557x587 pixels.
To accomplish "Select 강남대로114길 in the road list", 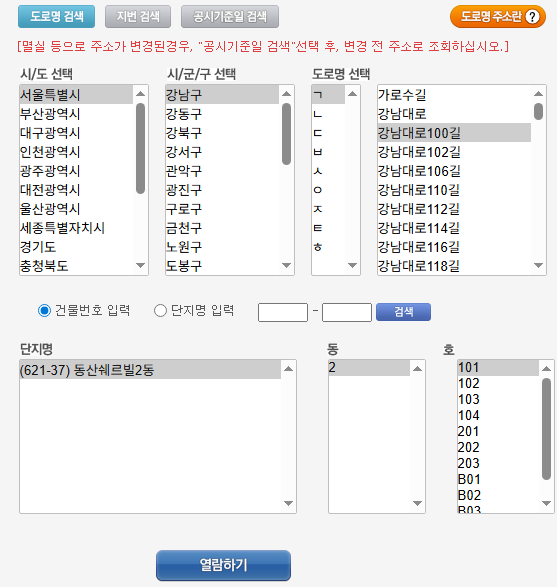I will click(454, 228).
